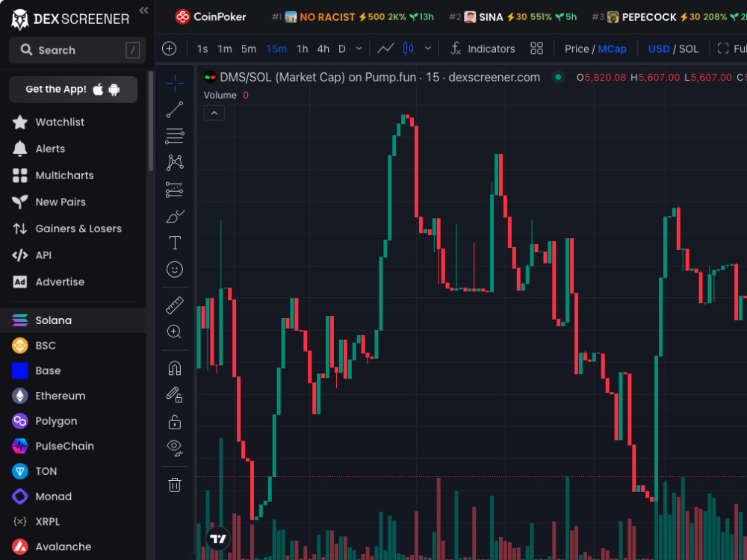Collapse the sidebar with double chevron
The width and height of the screenshot is (747, 560).
(143, 10)
